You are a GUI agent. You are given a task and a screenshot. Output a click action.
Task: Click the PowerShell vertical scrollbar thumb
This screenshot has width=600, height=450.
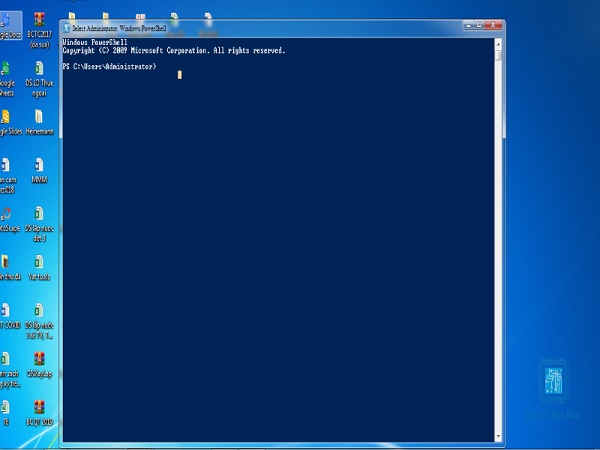498,55
